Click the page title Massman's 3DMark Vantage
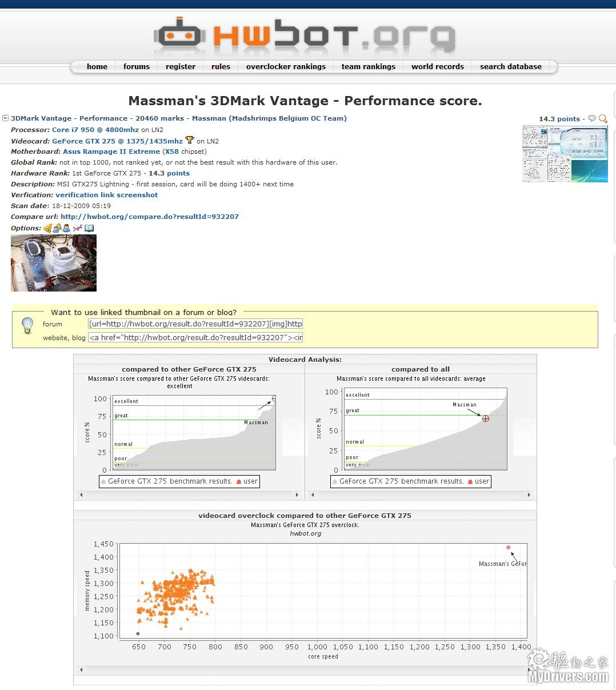The height and width of the screenshot is (690, 616). point(305,101)
